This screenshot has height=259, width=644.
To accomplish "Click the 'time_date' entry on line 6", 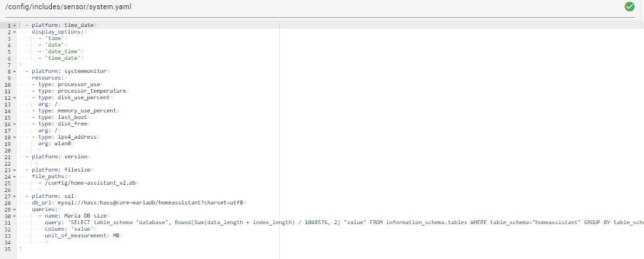I will pyautogui.click(x=63, y=58).
